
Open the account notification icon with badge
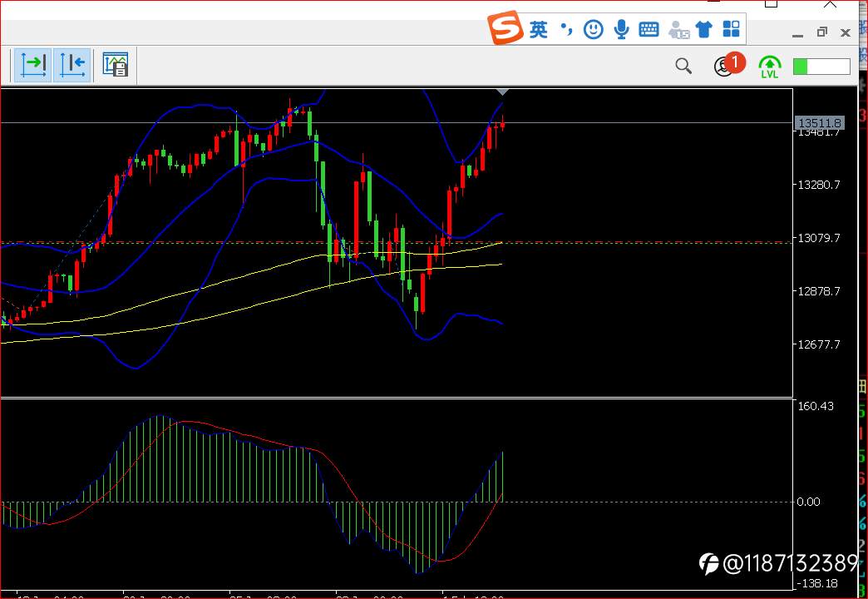click(728, 64)
